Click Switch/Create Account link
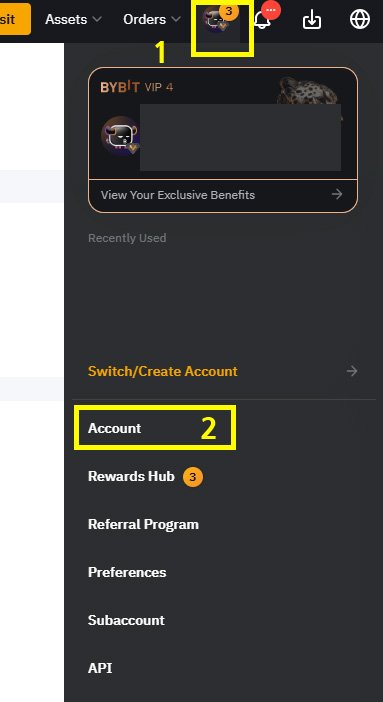383x702 pixels. tap(163, 371)
